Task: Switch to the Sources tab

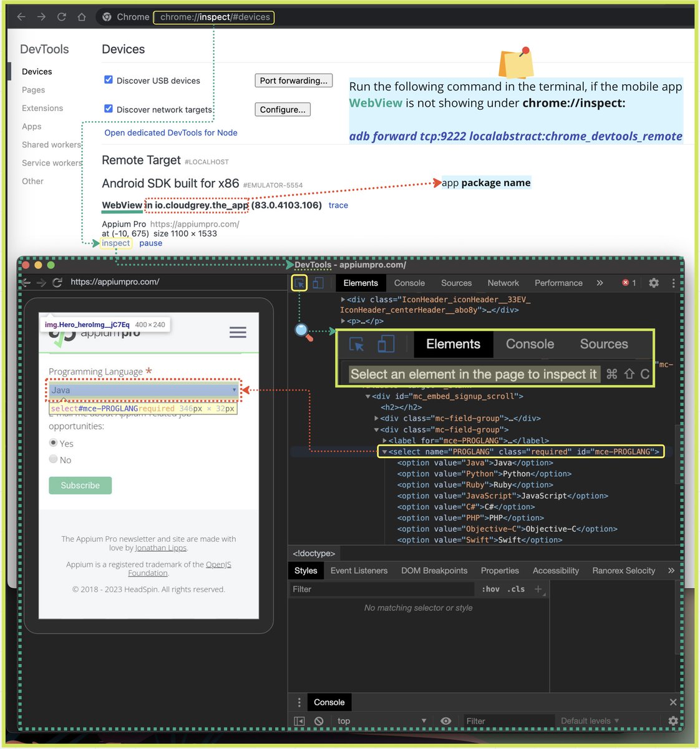Action: click(x=456, y=283)
